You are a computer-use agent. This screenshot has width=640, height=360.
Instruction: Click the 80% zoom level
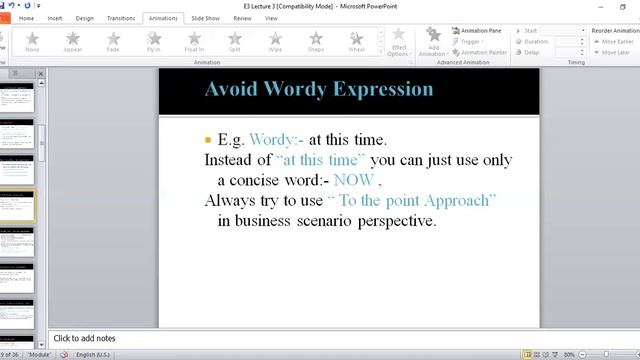[x=569, y=355]
